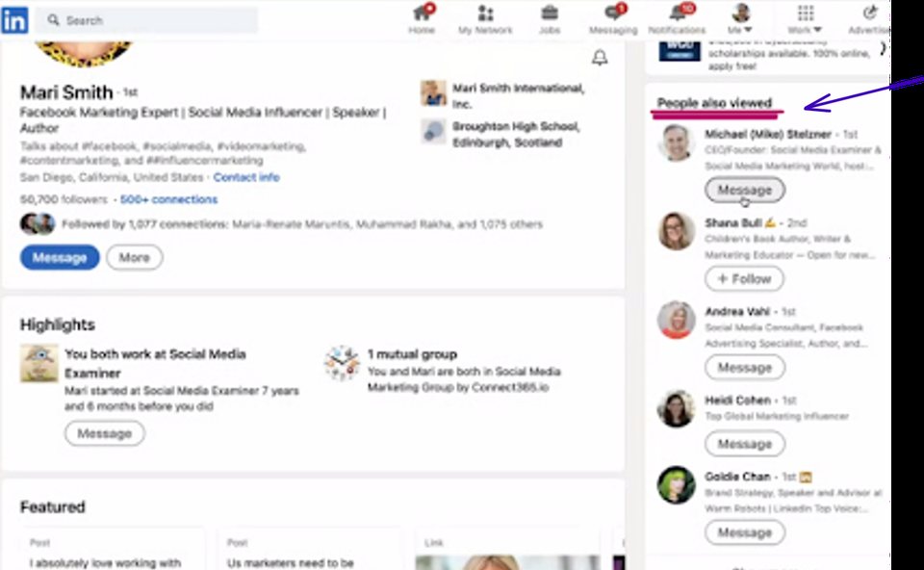Open Messaging nav icon
Image resolution: width=924 pixels, height=570 pixels.
(613, 19)
